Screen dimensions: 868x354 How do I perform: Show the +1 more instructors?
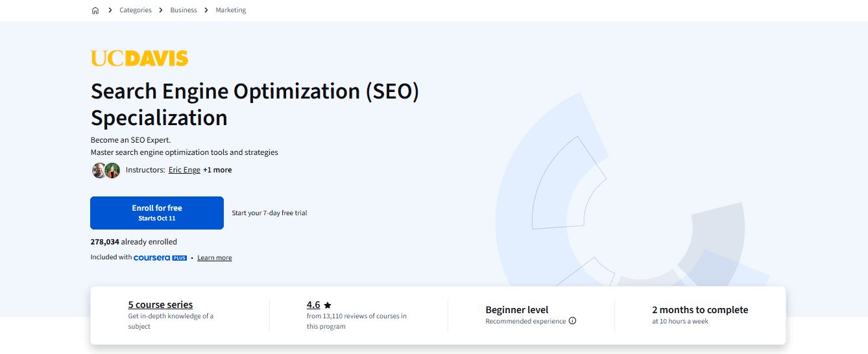pyautogui.click(x=217, y=170)
